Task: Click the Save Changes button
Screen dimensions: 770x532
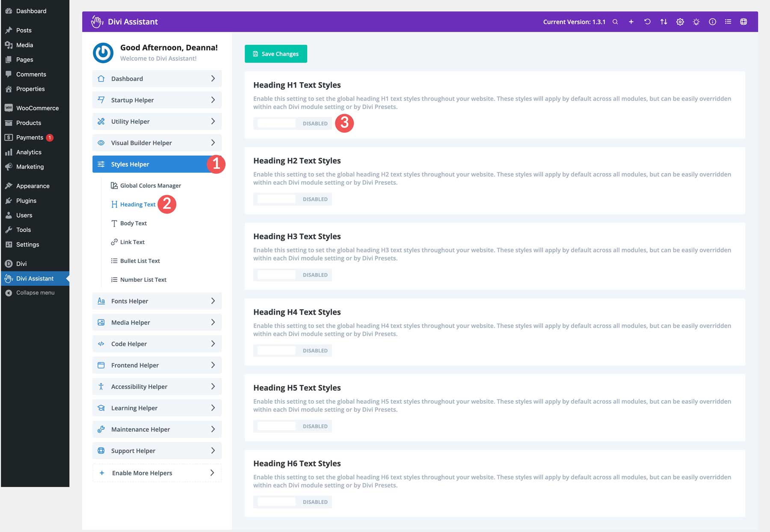Action: click(275, 53)
